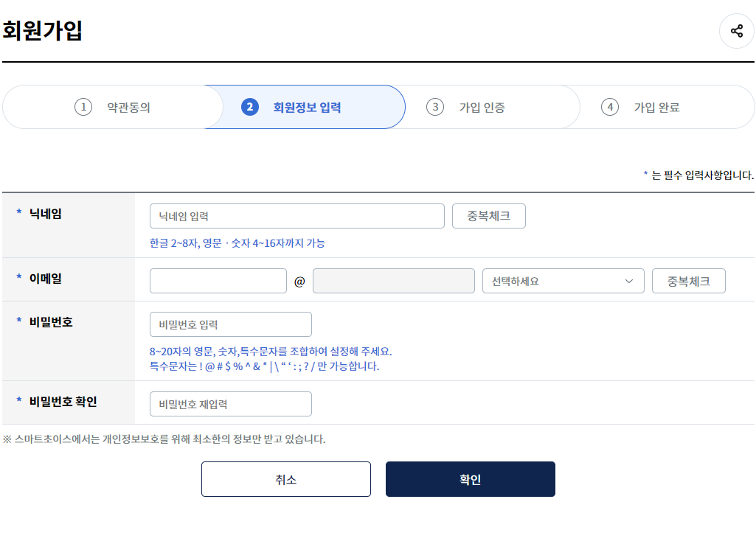The width and height of the screenshot is (756, 558).
Task: Select step 2 회원정보 입력 tab
Action: pos(305,107)
